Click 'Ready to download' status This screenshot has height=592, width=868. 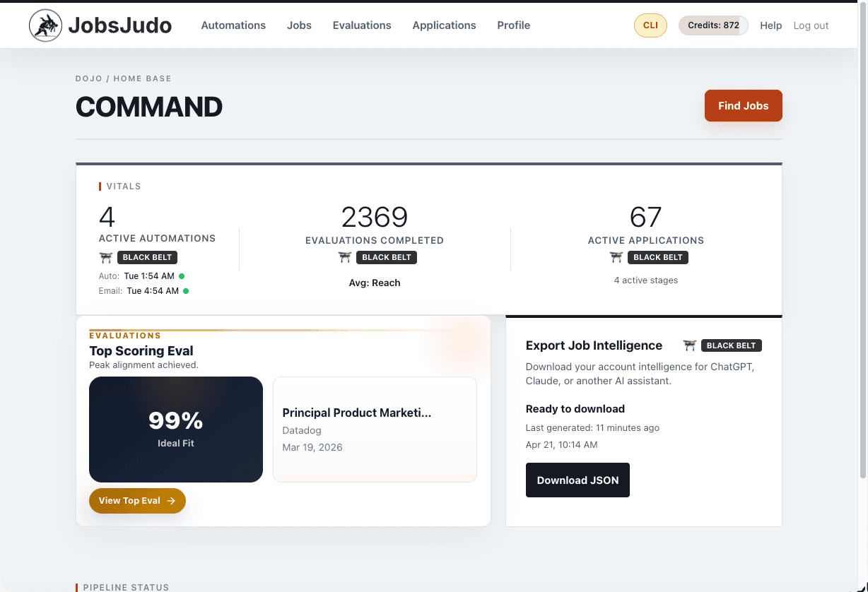click(575, 409)
